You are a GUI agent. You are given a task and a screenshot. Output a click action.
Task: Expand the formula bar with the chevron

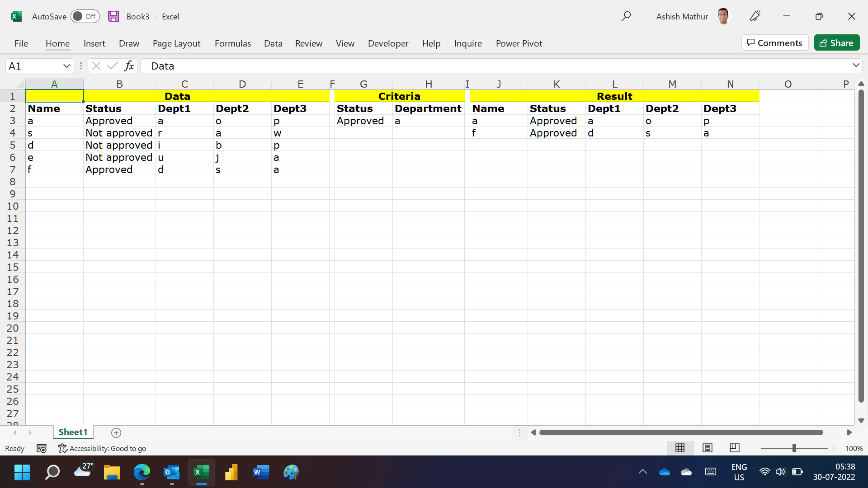click(x=856, y=66)
